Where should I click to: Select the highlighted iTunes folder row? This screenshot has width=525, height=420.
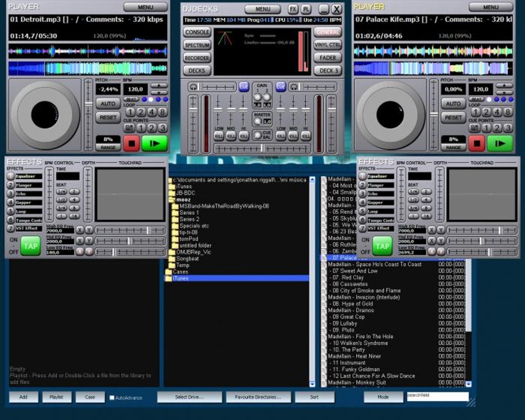pos(237,278)
